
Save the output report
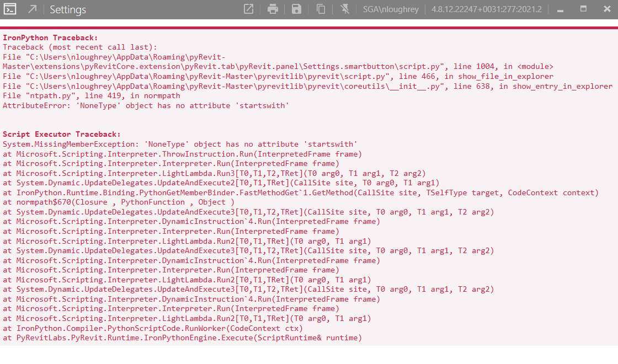[x=296, y=9]
